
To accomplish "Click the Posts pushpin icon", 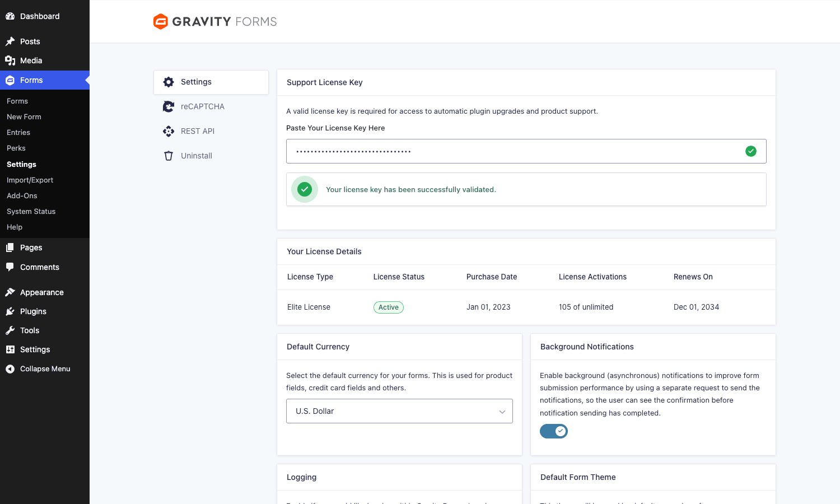I will coord(10,41).
